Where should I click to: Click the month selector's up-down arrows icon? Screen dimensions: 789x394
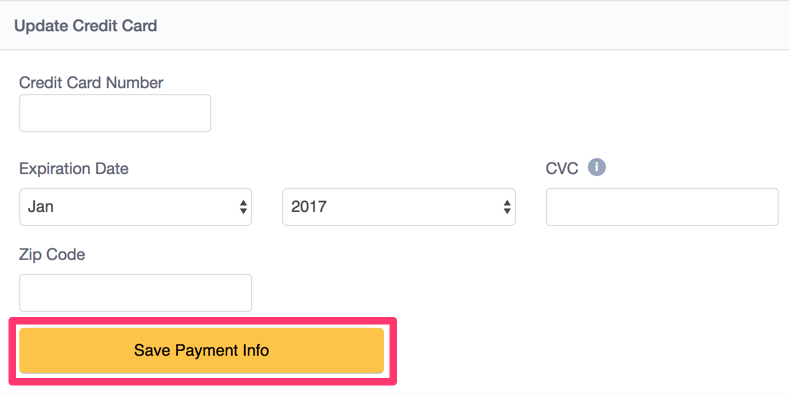coord(243,207)
